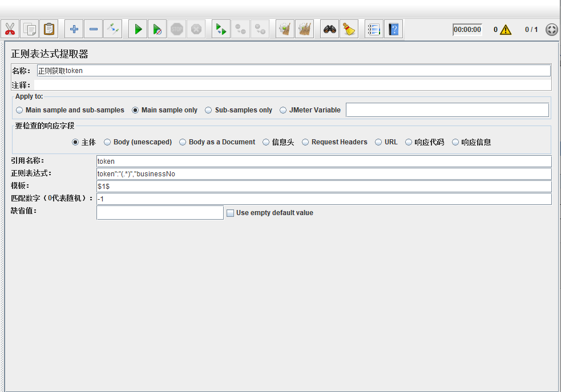Enable the Use empty default value checkbox
Image resolution: width=561 pixels, height=392 pixels.
[231, 213]
